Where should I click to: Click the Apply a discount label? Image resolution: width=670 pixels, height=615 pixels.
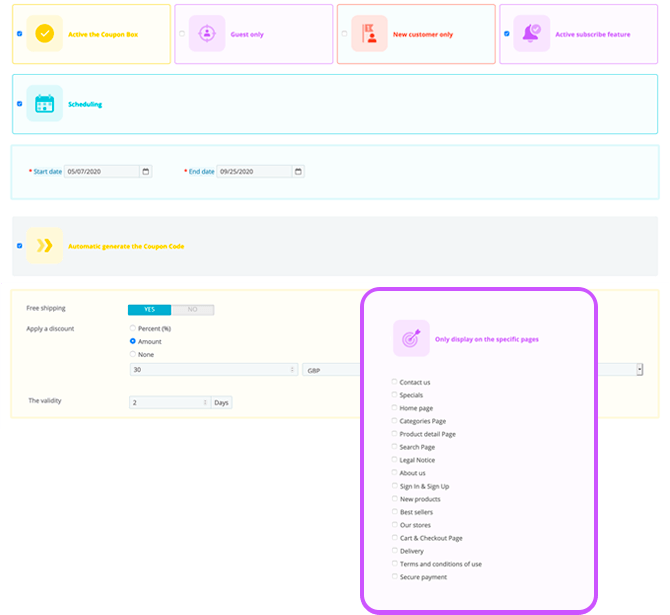(50, 329)
